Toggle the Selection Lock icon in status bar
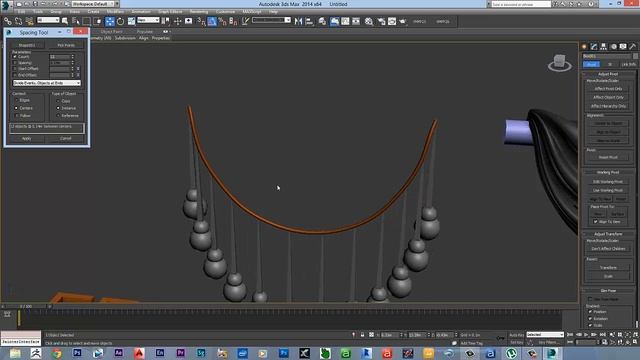 click(362, 335)
